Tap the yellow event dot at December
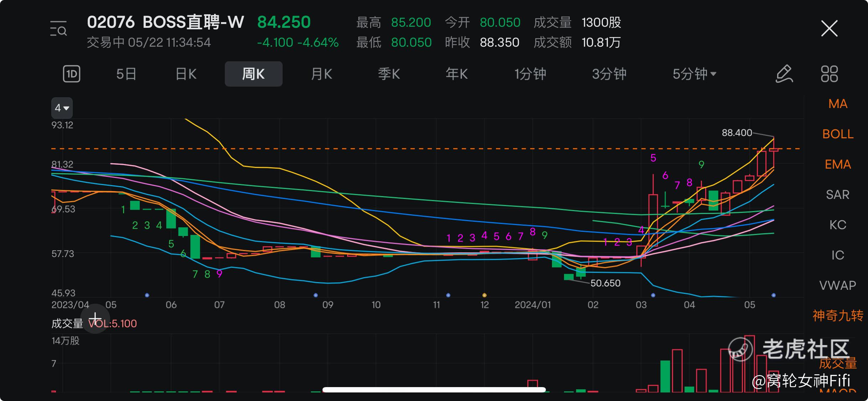The height and width of the screenshot is (401, 868). (484, 295)
